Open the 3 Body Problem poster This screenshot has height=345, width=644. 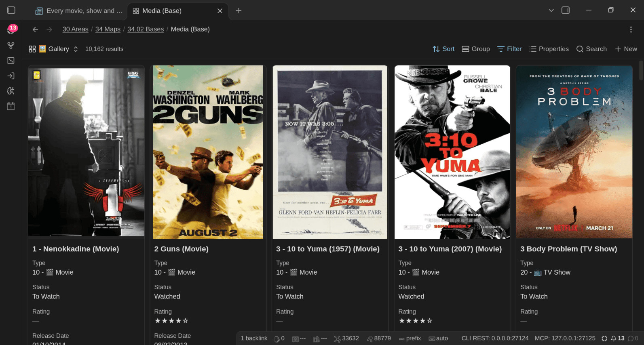pos(574,152)
